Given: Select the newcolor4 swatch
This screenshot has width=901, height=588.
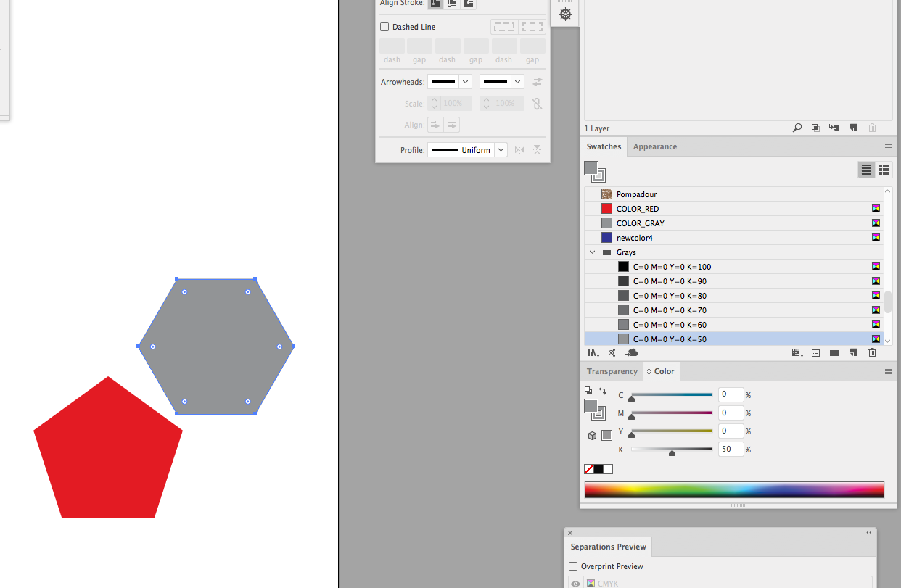Looking at the screenshot, I should click(733, 238).
